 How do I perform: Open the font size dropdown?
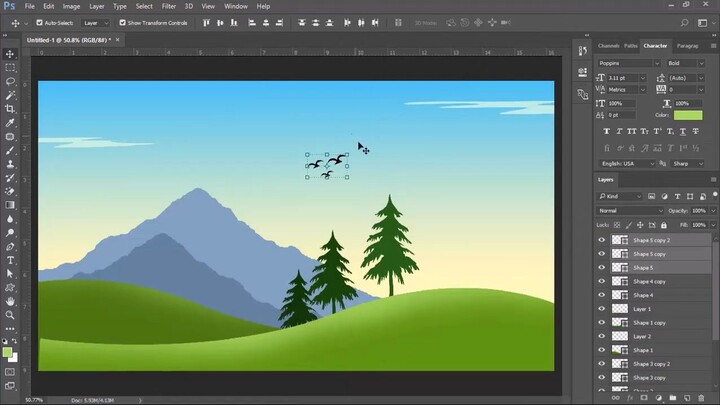pyautogui.click(x=642, y=78)
